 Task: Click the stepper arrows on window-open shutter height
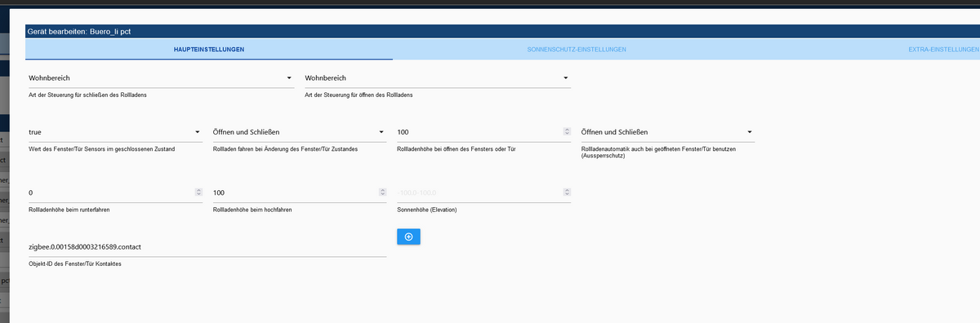(567, 132)
